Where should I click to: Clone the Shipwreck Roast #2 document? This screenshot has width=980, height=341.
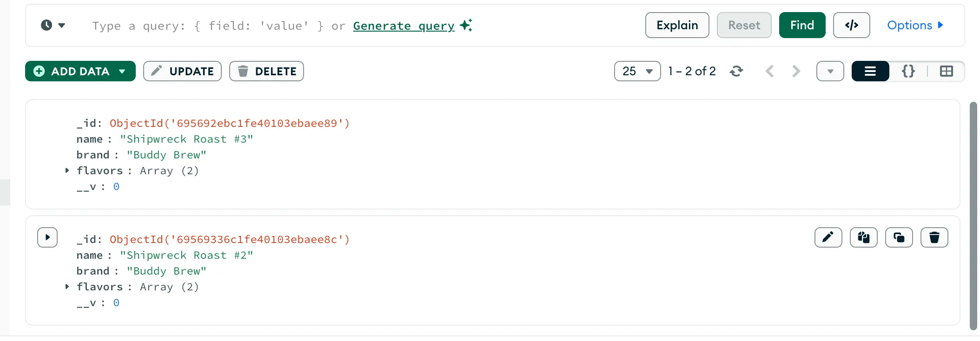[x=899, y=237]
